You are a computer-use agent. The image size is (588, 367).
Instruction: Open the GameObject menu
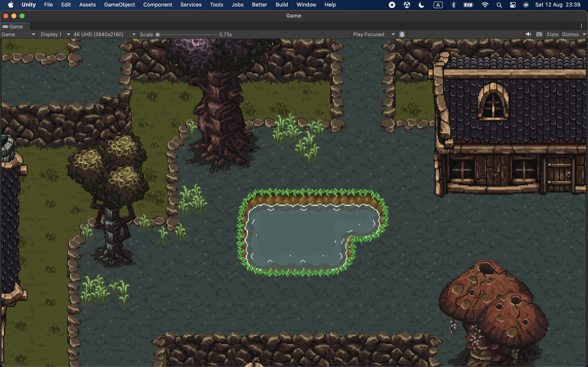tap(119, 5)
